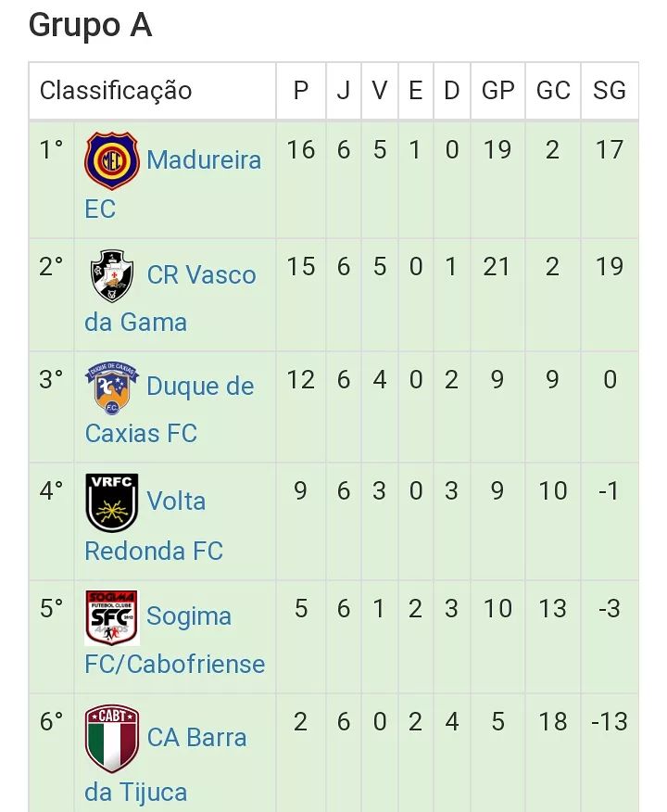Click the Grupo A heading
Viewport: 667px width, 812px height.
90,26
